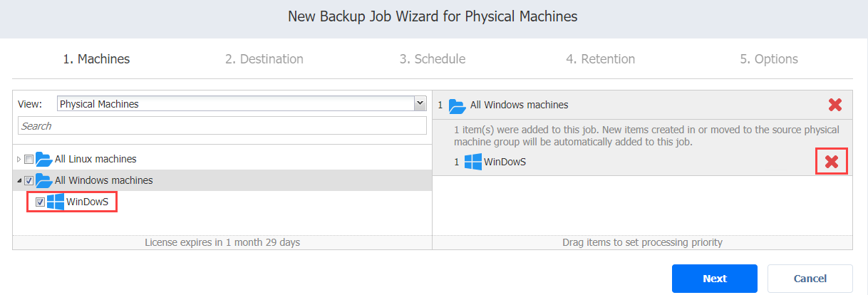Expand the All Linux machines tree node
Image resolution: width=868 pixels, height=295 pixels.
pos(19,159)
